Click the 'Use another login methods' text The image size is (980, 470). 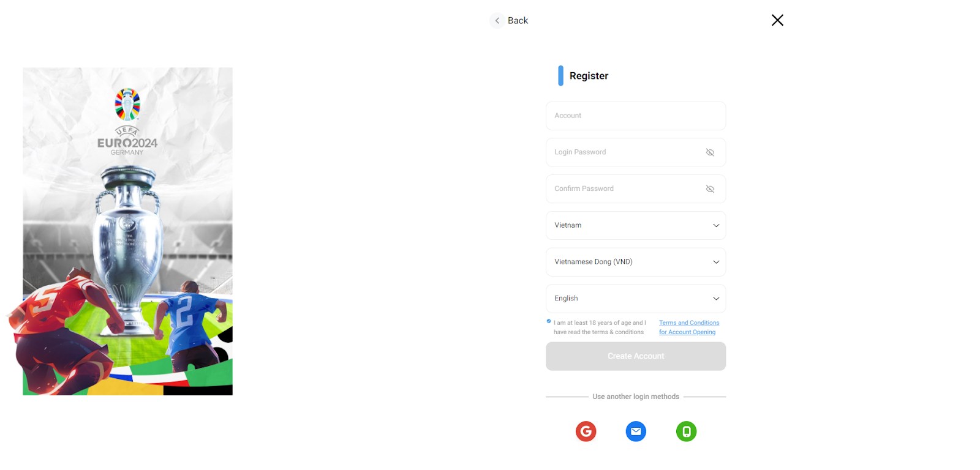coord(636,397)
